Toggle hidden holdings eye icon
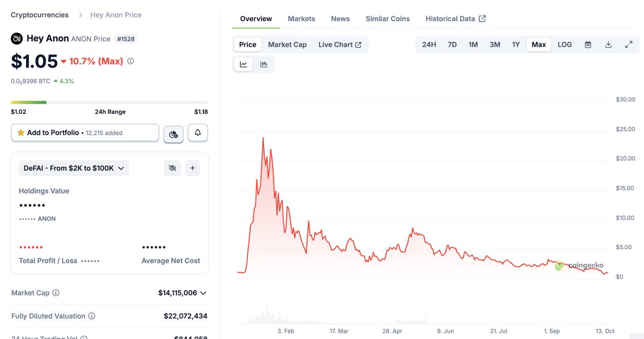The height and width of the screenshot is (339, 644). click(172, 168)
